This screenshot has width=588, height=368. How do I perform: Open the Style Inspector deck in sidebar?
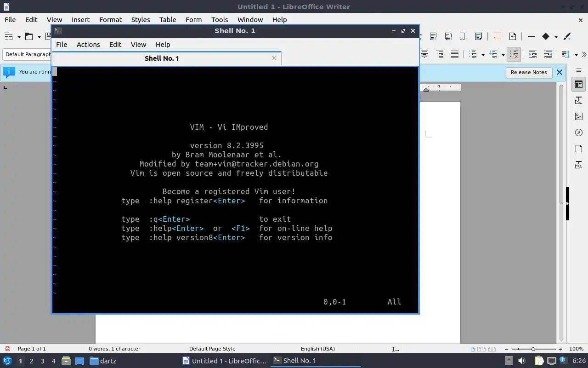pyautogui.click(x=579, y=165)
